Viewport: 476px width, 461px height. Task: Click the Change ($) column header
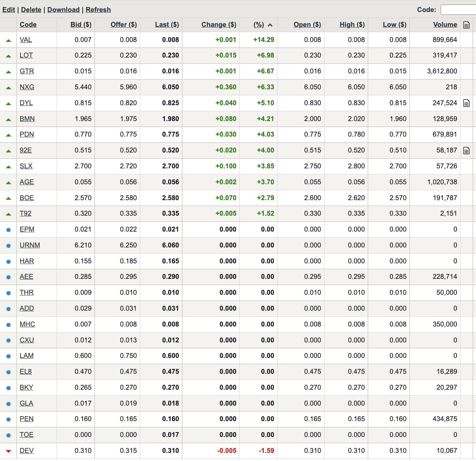point(219,24)
